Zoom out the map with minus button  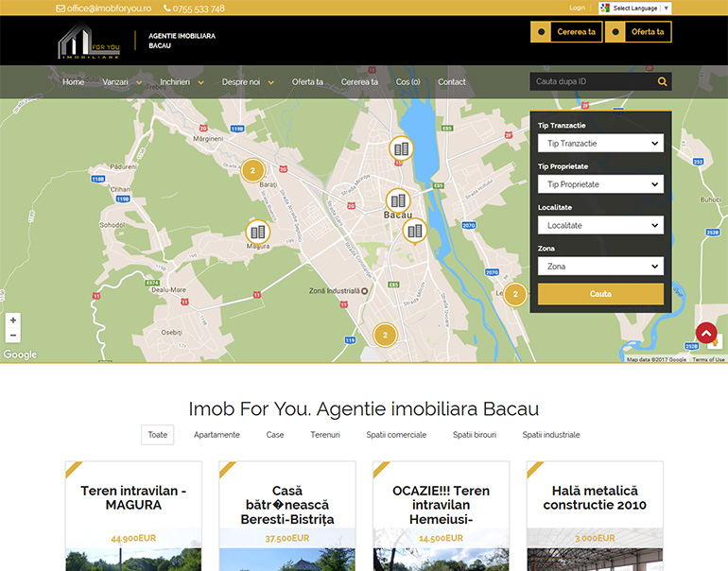[x=13, y=335]
